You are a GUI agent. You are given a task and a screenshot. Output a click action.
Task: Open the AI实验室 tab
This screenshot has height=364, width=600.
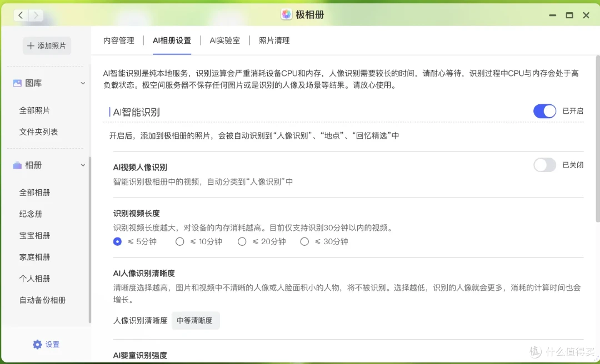tap(225, 41)
